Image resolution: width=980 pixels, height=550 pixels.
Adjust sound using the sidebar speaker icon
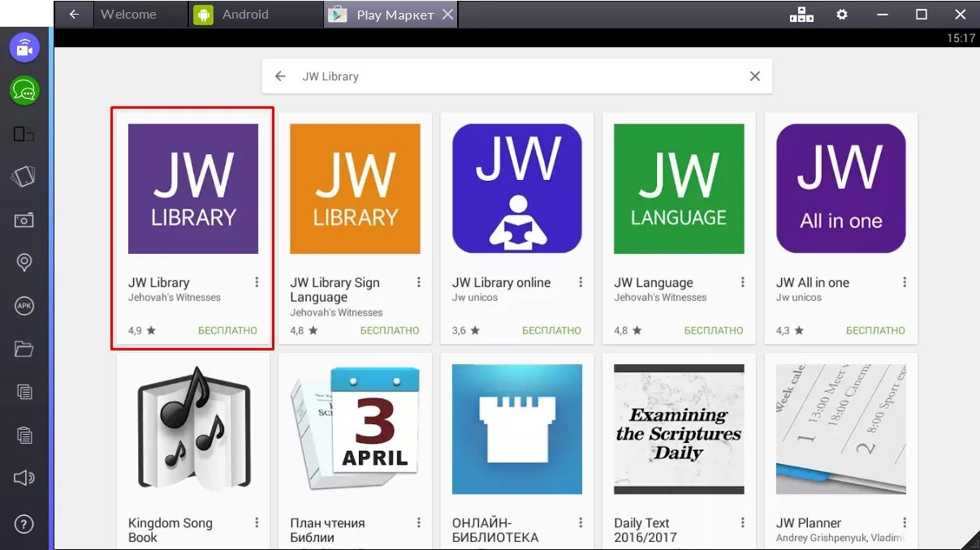[x=24, y=478]
